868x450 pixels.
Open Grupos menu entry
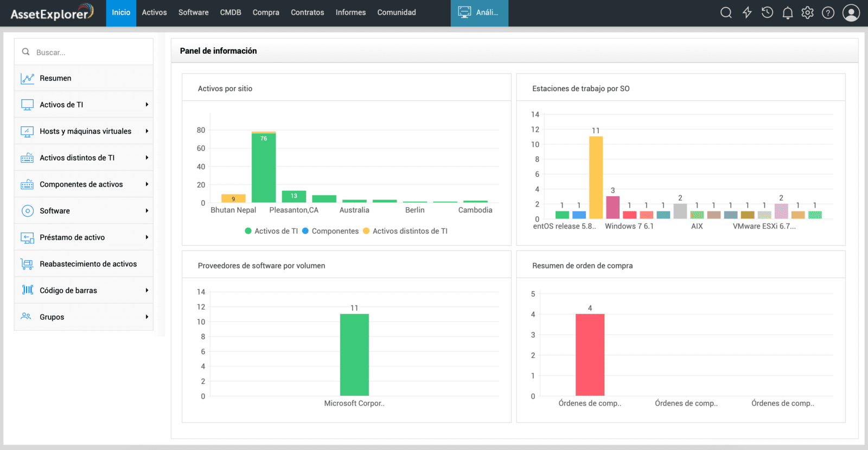[84, 317]
